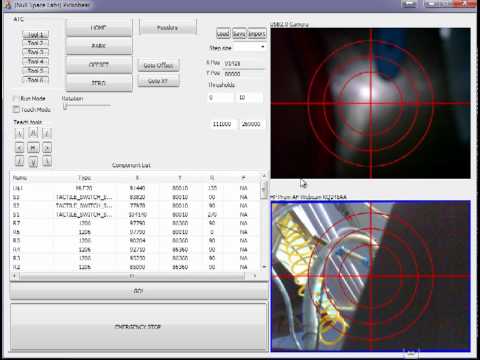Viewport: 480px width, 360px height.
Task: Open the Step size dropdown
Action: click(x=249, y=47)
